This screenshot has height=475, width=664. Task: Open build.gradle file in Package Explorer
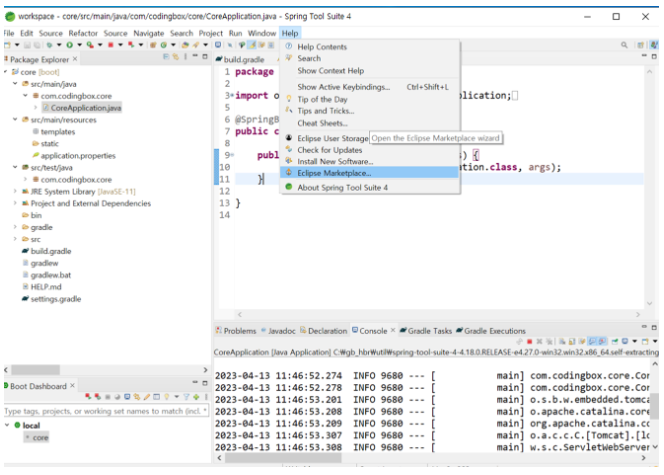(50, 251)
